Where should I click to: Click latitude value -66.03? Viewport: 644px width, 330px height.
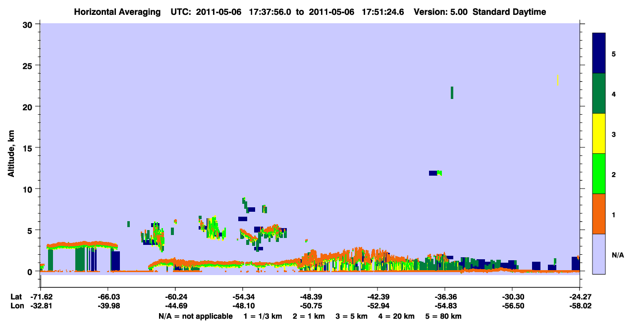pos(108,297)
